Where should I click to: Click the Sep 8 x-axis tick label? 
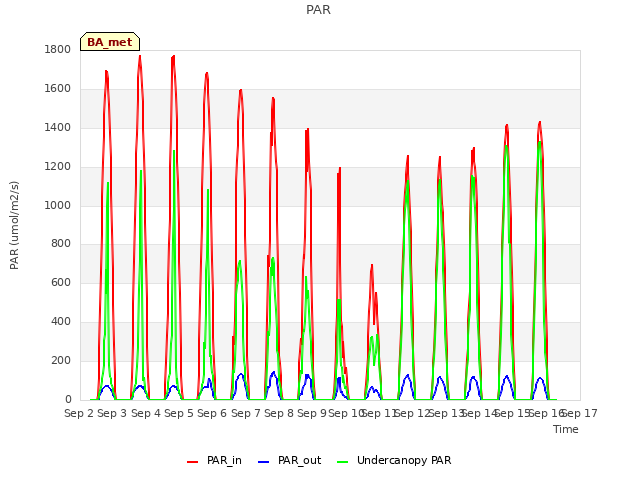(x=279, y=413)
